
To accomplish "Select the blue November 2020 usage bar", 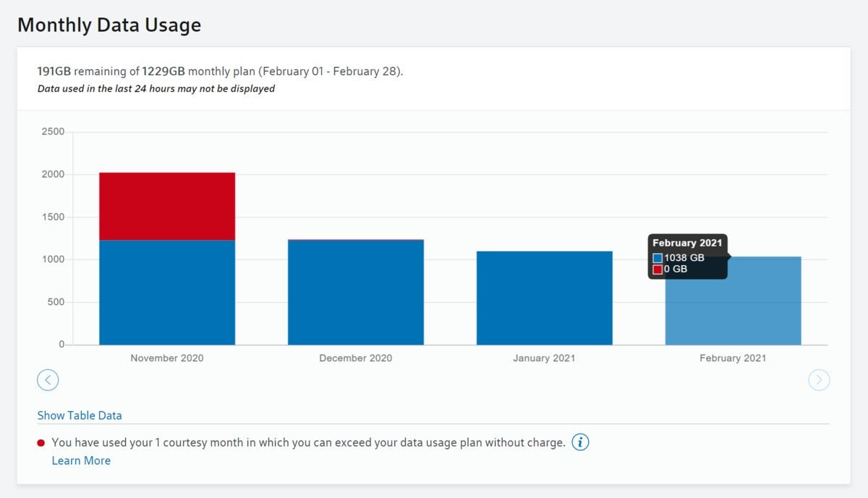I will point(167,292).
